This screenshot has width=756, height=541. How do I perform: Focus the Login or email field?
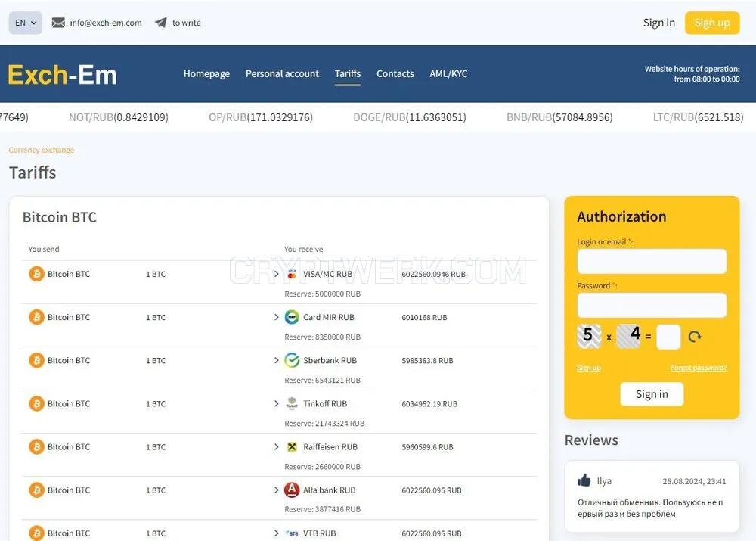pos(652,261)
